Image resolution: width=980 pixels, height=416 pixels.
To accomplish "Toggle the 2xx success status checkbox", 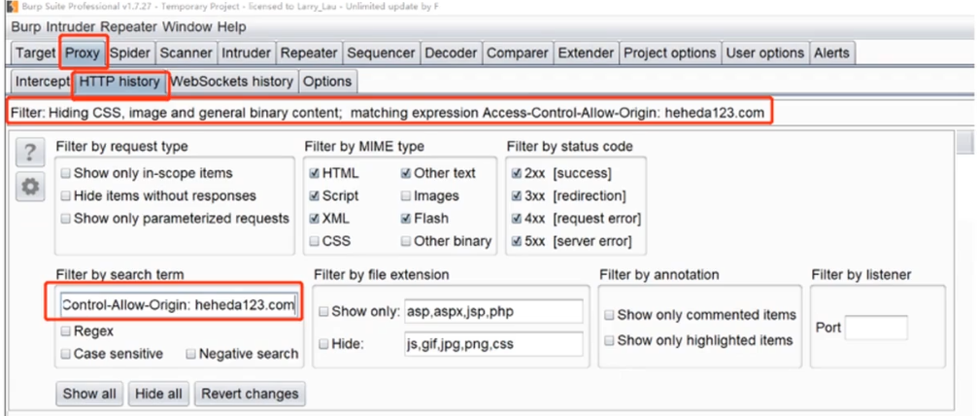I will 517,173.
